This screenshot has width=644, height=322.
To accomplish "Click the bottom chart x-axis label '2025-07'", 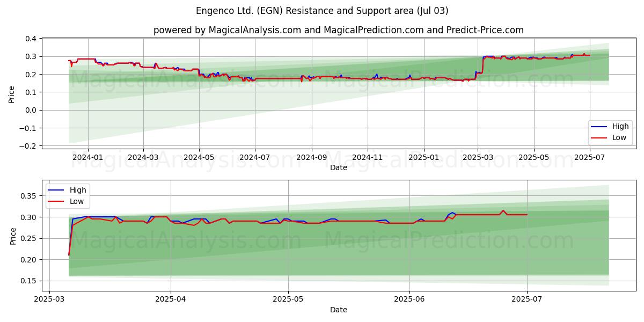I will pos(527,299).
